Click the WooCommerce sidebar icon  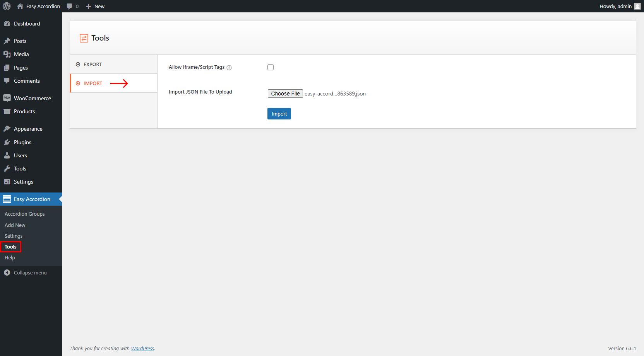click(8, 98)
